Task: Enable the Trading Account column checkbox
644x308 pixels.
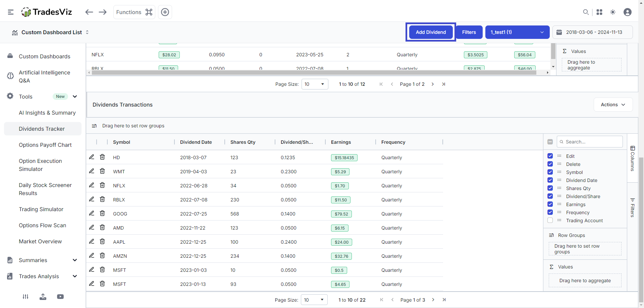Action: [x=550, y=220]
